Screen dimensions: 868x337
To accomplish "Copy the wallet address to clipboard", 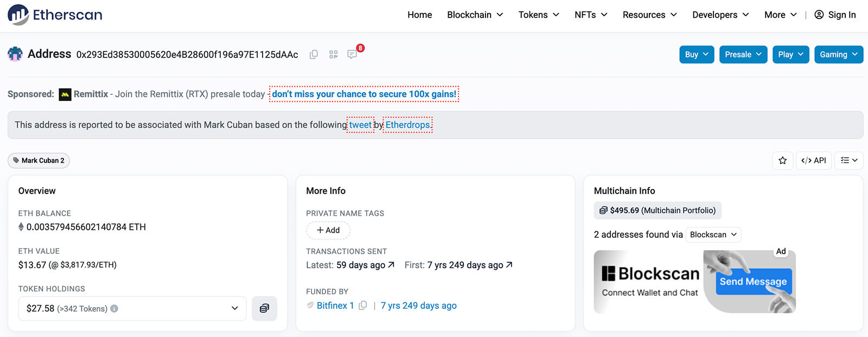I will tap(314, 55).
